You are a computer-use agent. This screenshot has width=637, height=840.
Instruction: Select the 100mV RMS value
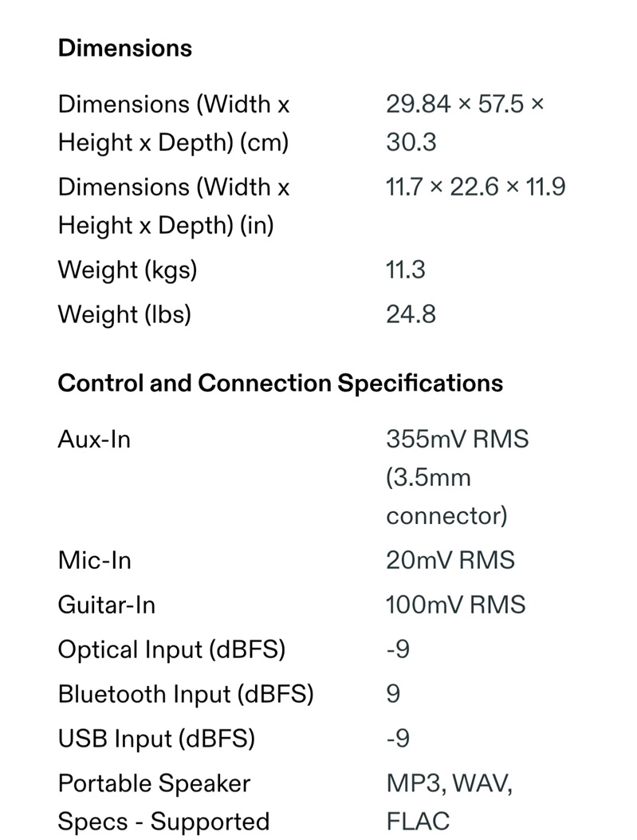point(455,605)
